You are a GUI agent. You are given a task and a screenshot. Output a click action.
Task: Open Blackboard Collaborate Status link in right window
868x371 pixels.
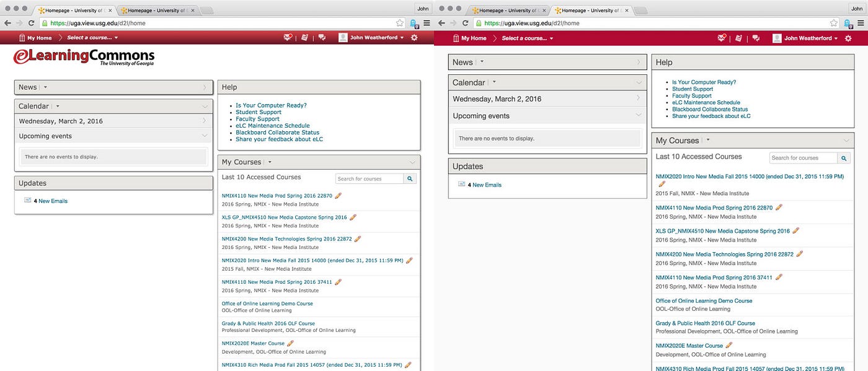pos(710,109)
